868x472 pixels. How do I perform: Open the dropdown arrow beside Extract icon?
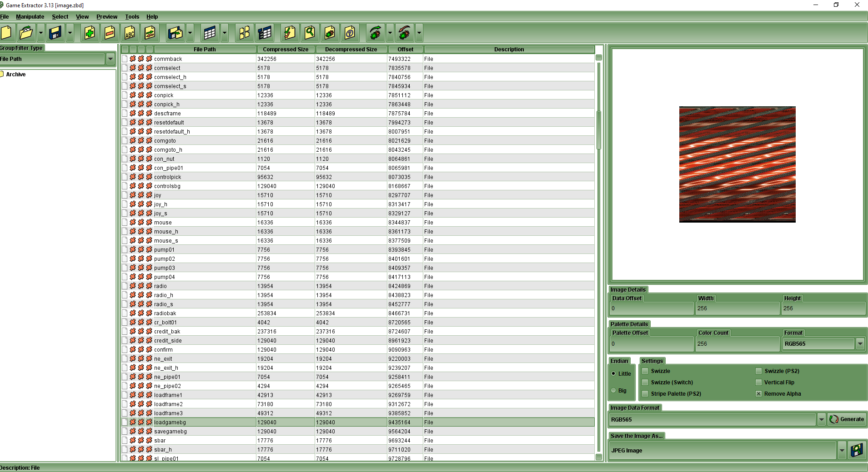point(190,33)
